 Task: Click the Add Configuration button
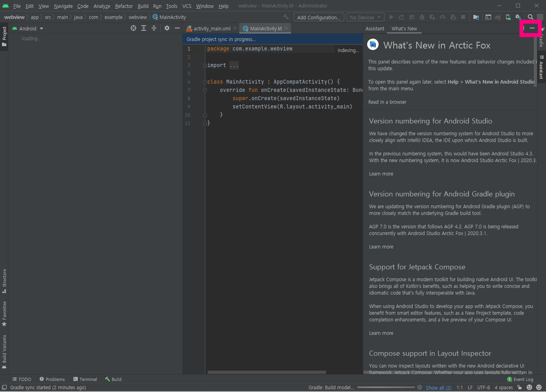point(319,17)
